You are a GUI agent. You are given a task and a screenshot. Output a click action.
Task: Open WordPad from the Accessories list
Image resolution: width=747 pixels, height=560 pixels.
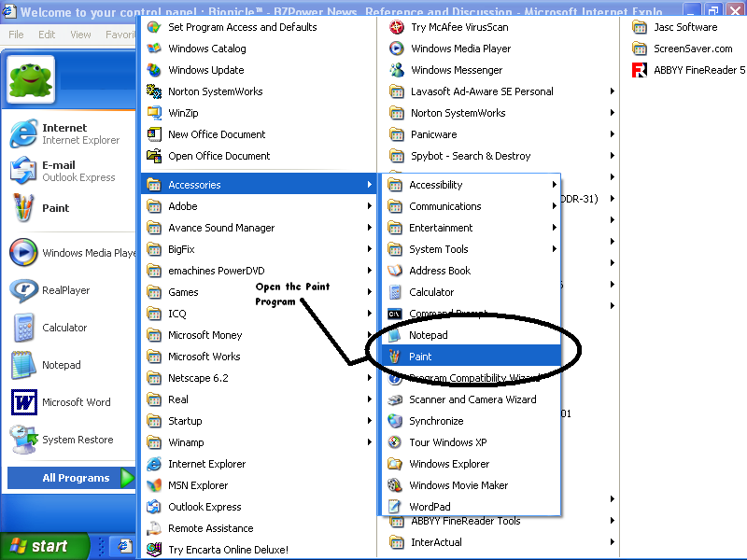coord(471,506)
